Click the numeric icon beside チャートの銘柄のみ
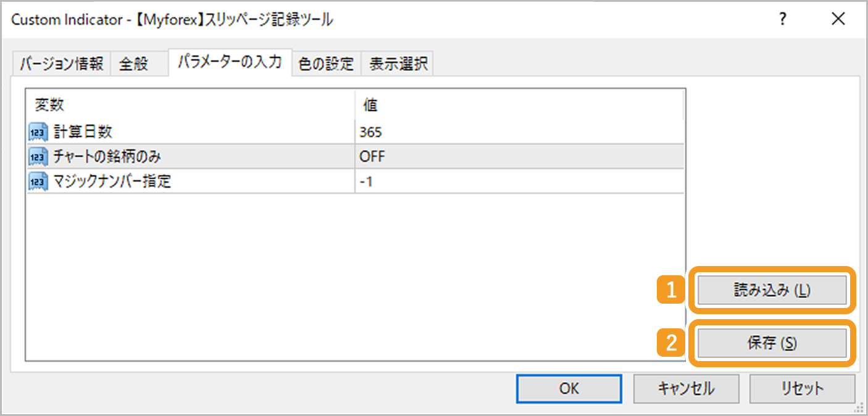 [x=38, y=156]
